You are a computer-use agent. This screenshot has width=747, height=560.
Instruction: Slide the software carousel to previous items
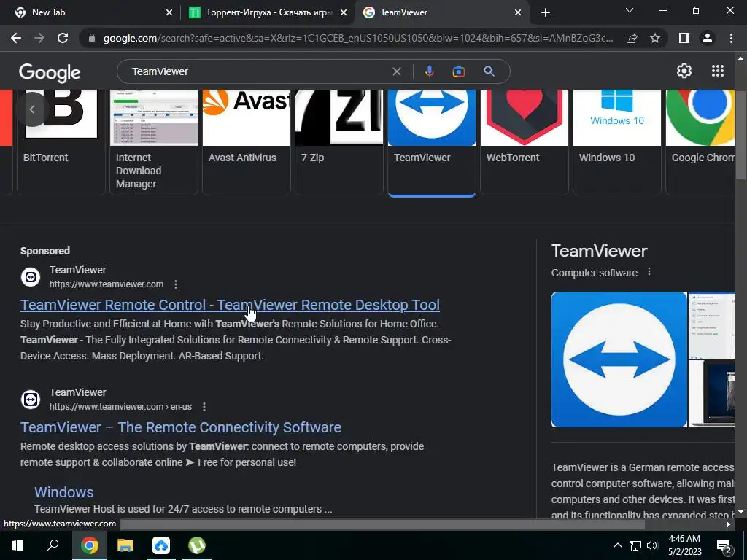pyautogui.click(x=32, y=109)
